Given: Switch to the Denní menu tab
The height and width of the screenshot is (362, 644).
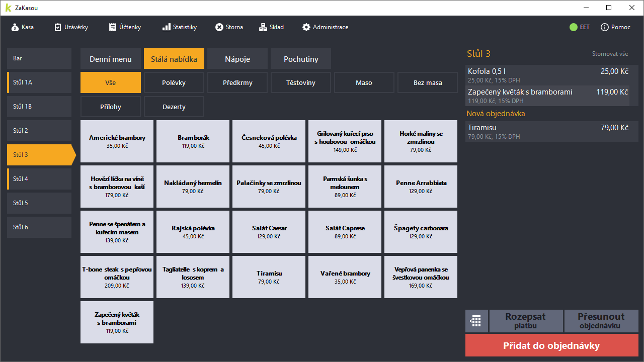Looking at the screenshot, I should click(111, 59).
